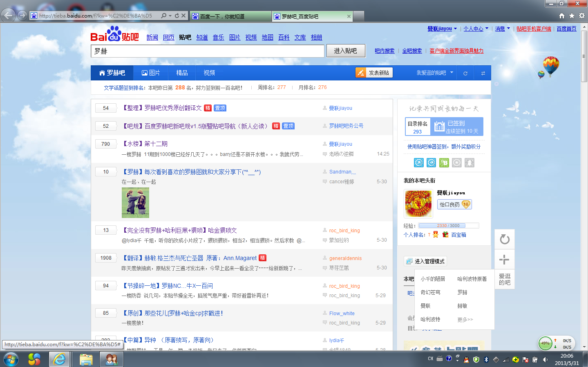588x367 pixels.
Task: Click the 49% network speed floating widget
Action: click(556, 343)
